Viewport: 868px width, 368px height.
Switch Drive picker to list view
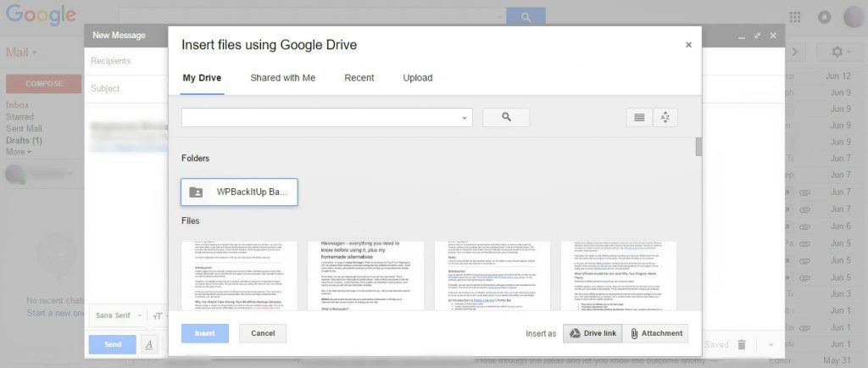639,117
